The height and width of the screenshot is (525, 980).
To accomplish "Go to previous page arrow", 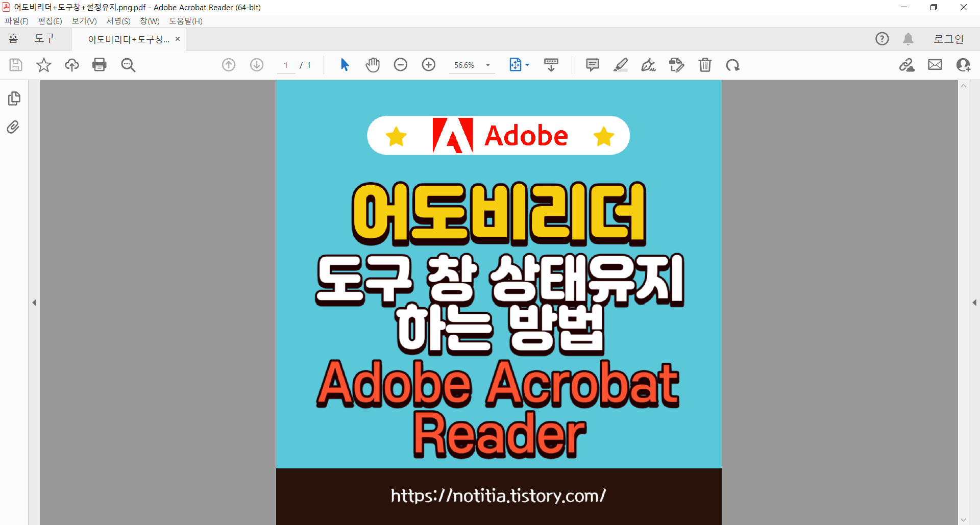I will pos(229,65).
